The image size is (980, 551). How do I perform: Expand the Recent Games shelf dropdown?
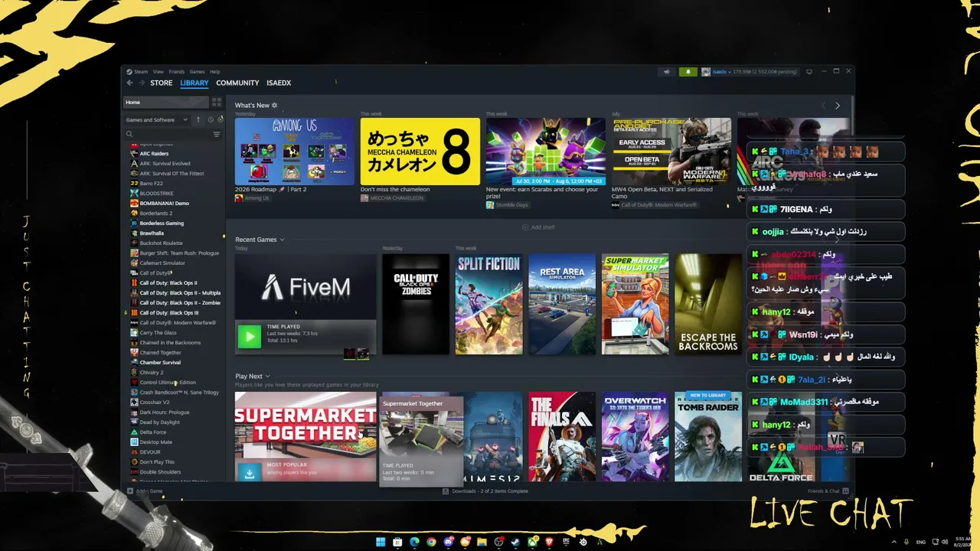282,240
